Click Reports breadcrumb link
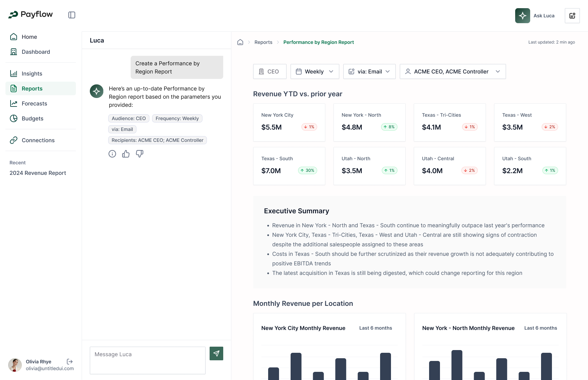 [263, 42]
